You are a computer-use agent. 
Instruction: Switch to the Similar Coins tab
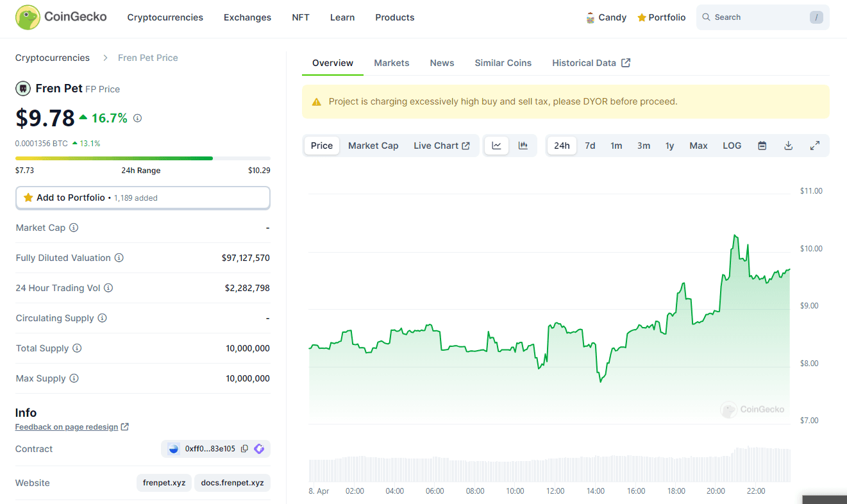[503, 63]
